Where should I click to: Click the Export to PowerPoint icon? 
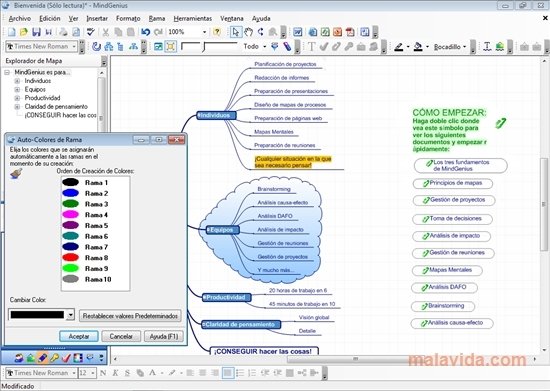tap(337, 32)
